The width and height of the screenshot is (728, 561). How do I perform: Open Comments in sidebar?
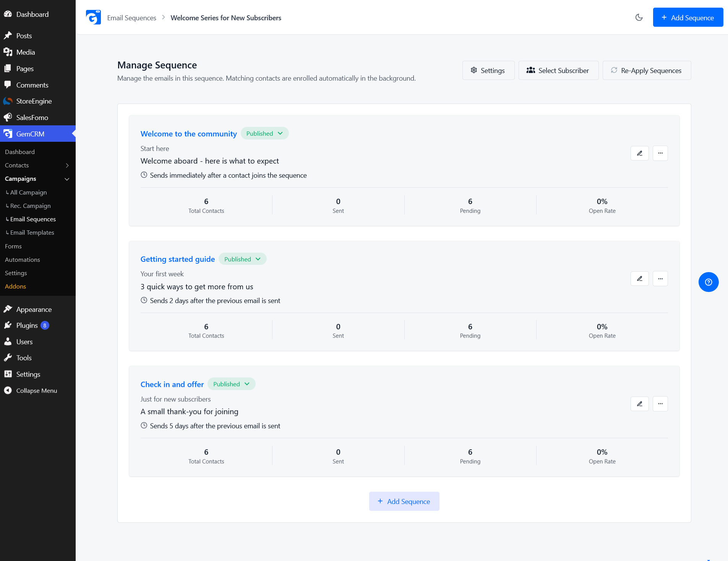coord(38,85)
